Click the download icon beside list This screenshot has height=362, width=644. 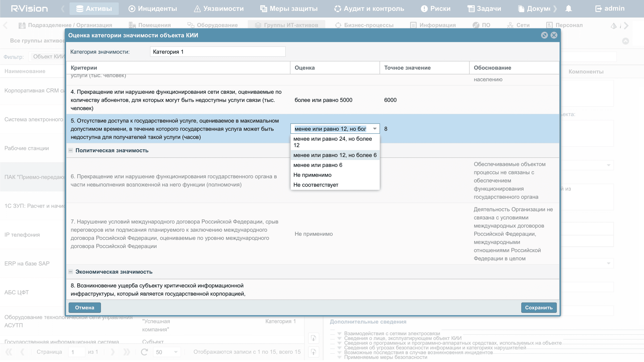[313, 338]
